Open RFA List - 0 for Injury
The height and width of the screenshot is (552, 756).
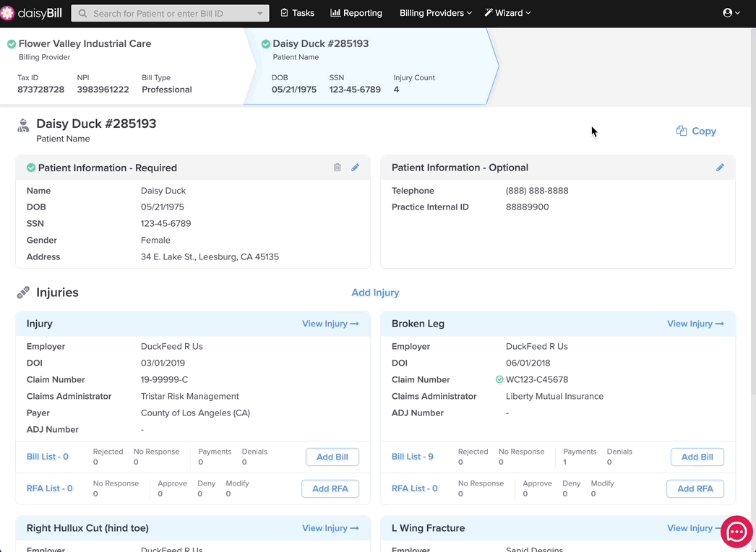tap(50, 488)
